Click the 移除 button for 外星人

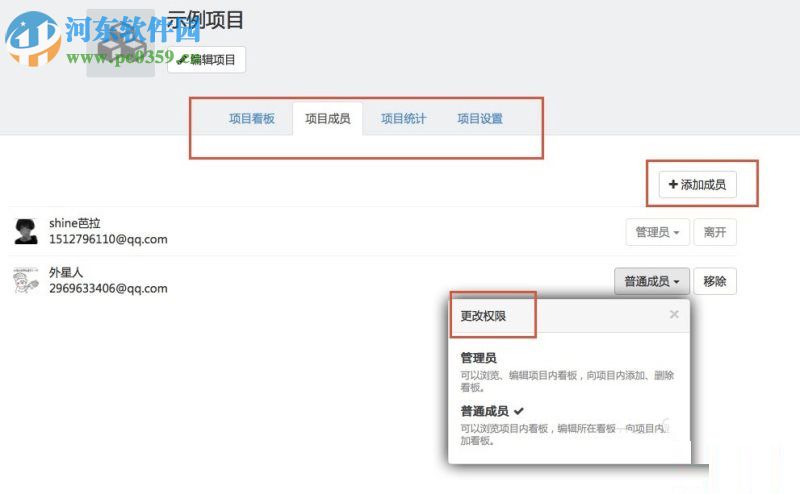[715, 281]
